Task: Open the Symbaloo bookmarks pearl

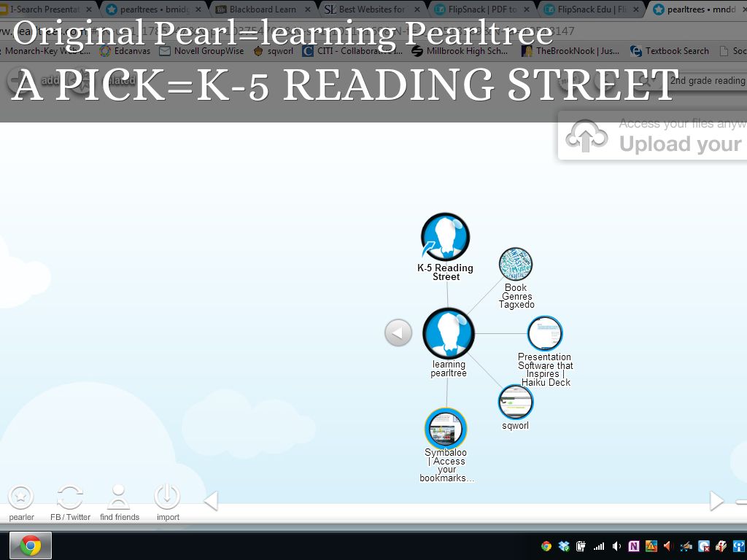Action: 445,428
